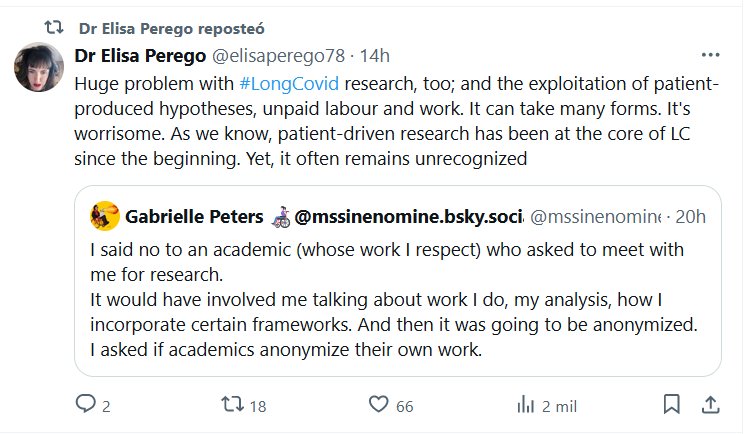Viewport: 748px width, 434px height.
Task: Like the tweet with the heart icon
Action: coord(378,405)
